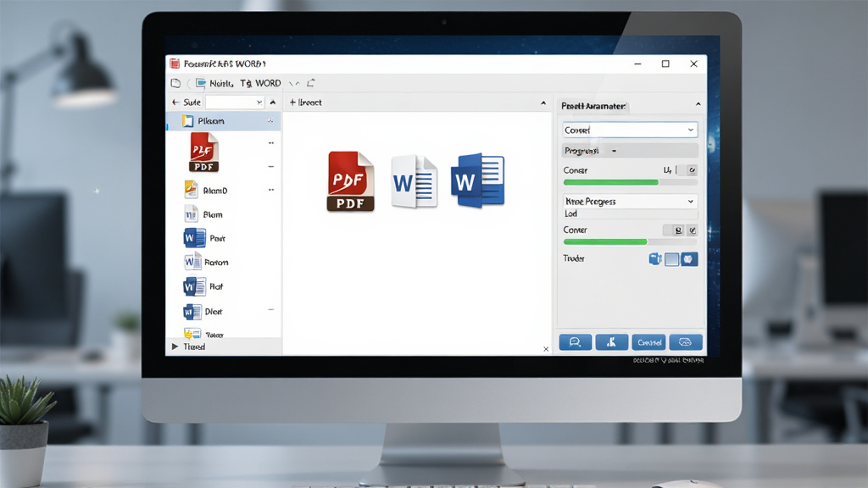Click the 'Lod' input field
Screen dimensions: 868x488
point(630,214)
